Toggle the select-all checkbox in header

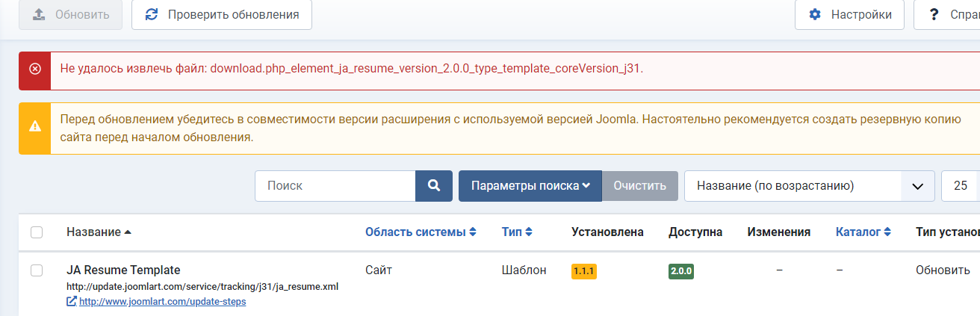click(x=37, y=232)
